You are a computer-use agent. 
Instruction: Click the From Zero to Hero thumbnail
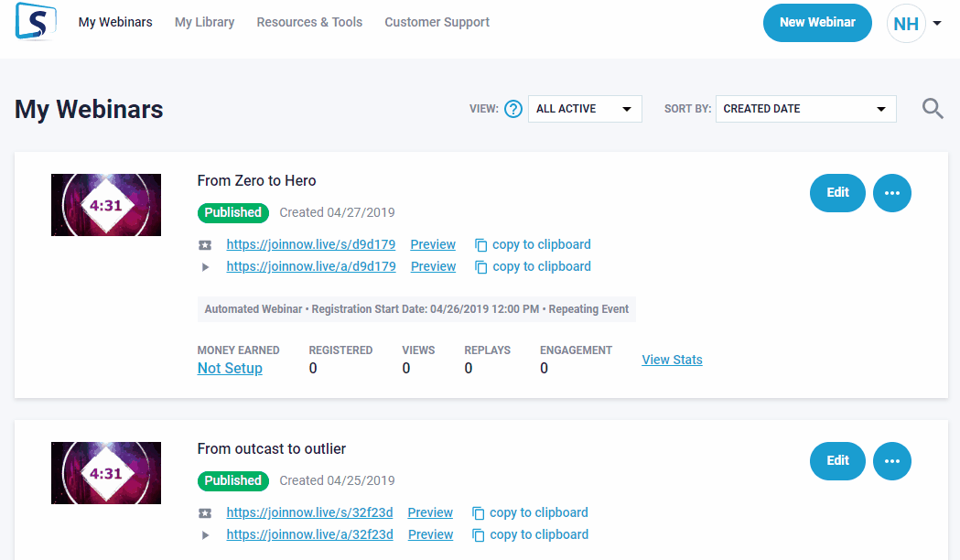coord(106,205)
